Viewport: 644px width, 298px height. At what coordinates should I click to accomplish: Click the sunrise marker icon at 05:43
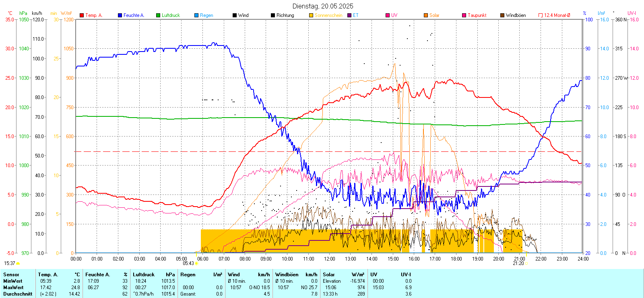pyautogui.click(x=196, y=263)
